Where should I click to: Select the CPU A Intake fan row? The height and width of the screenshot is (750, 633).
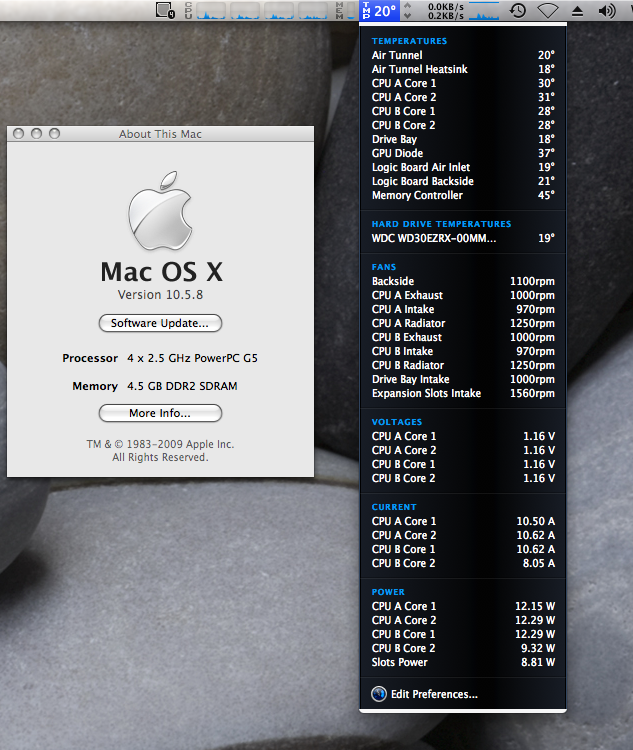coord(463,309)
